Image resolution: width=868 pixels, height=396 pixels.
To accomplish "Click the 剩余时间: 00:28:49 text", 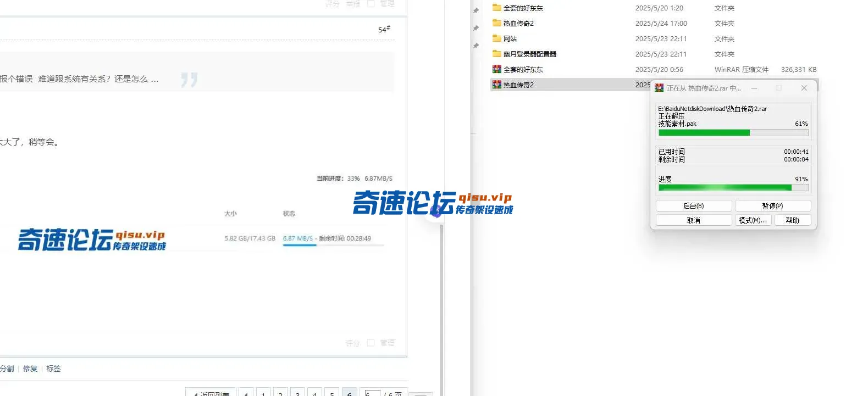I will (x=345, y=238).
